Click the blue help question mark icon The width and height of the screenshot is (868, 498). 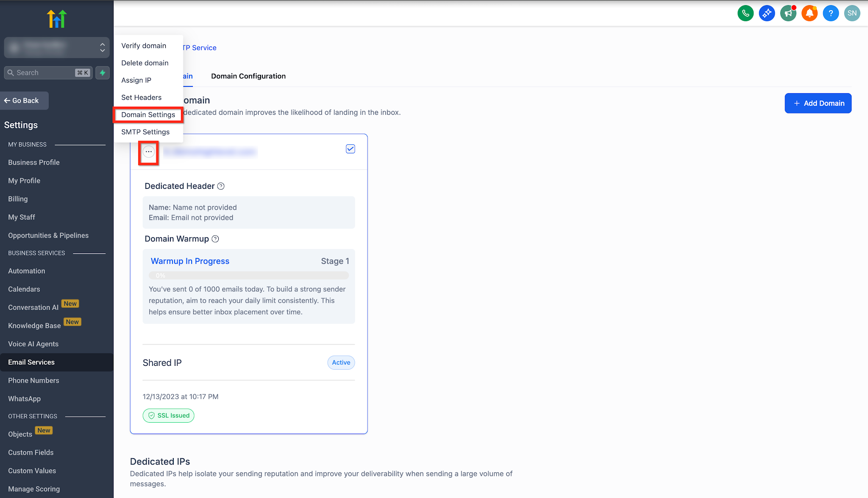[831, 13]
